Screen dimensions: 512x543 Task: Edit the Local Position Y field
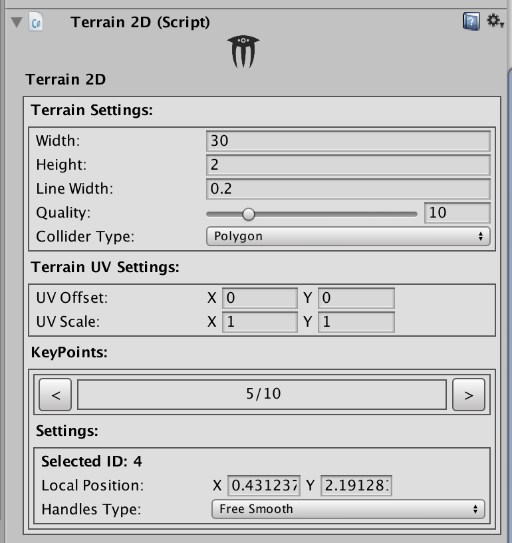(356, 486)
